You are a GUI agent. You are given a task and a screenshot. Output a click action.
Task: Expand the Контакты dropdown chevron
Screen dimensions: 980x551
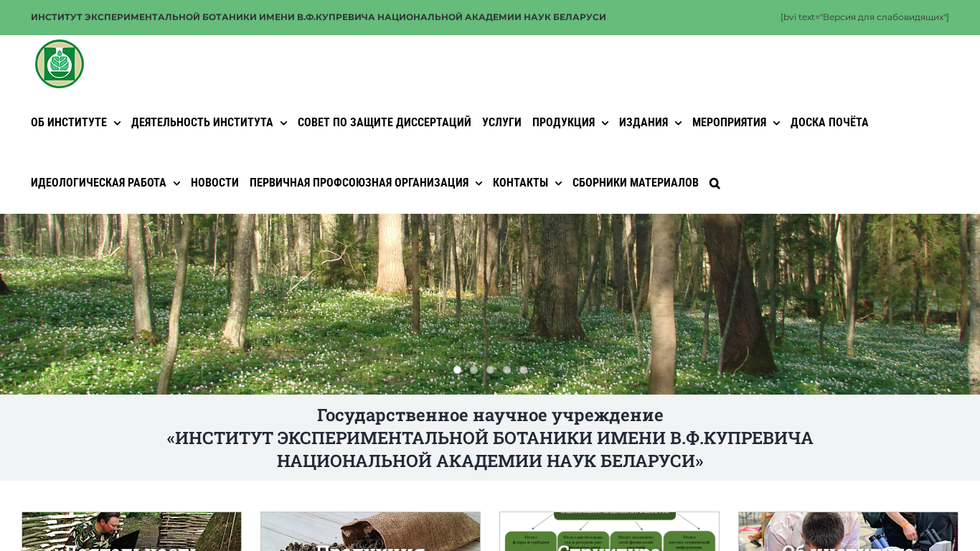(x=558, y=184)
